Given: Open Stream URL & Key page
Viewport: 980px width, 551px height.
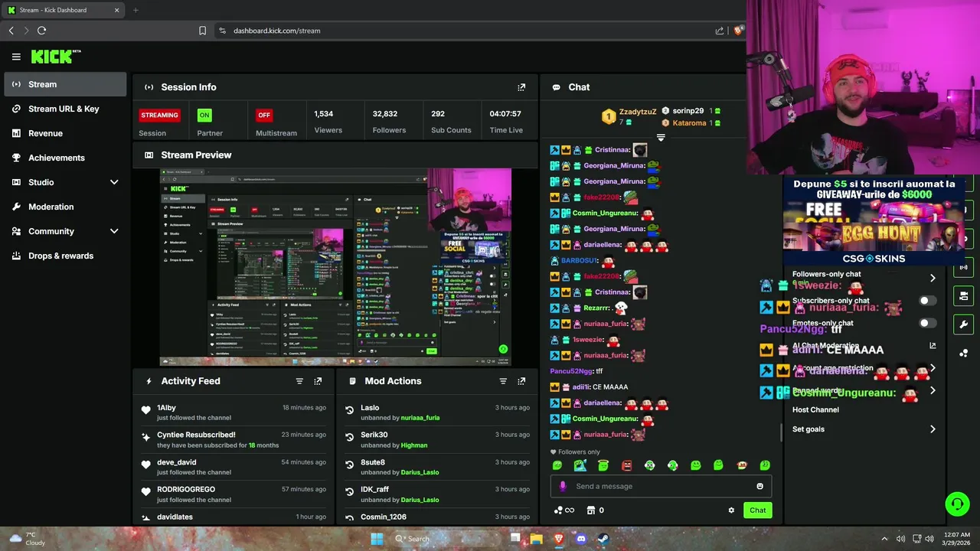Looking at the screenshot, I should (65, 109).
